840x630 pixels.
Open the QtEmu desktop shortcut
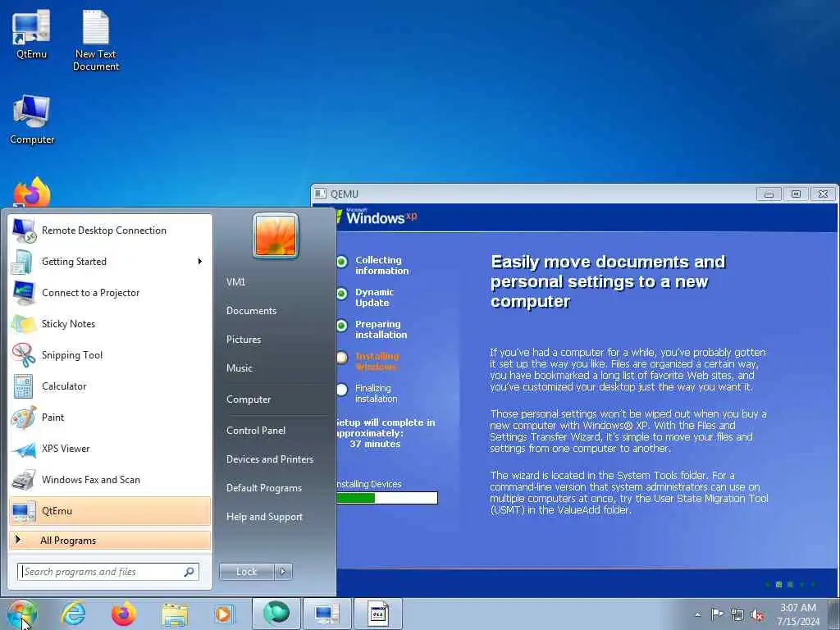[x=31, y=33]
